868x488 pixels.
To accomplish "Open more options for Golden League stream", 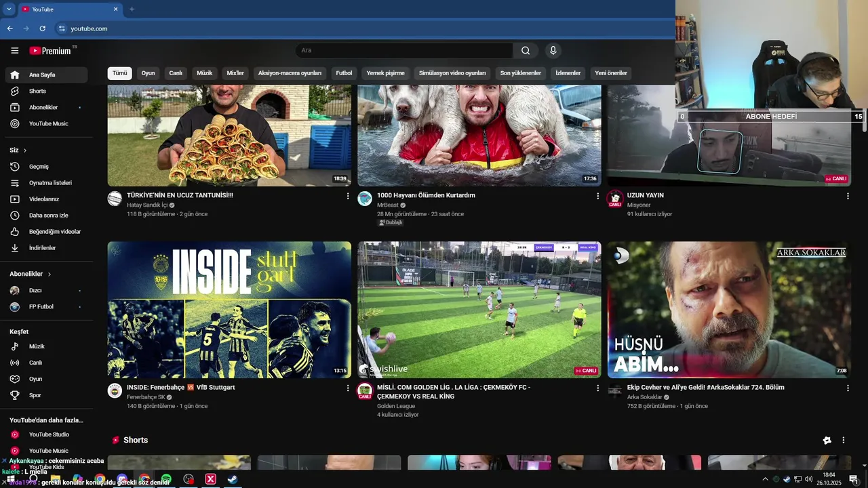I will (598, 388).
